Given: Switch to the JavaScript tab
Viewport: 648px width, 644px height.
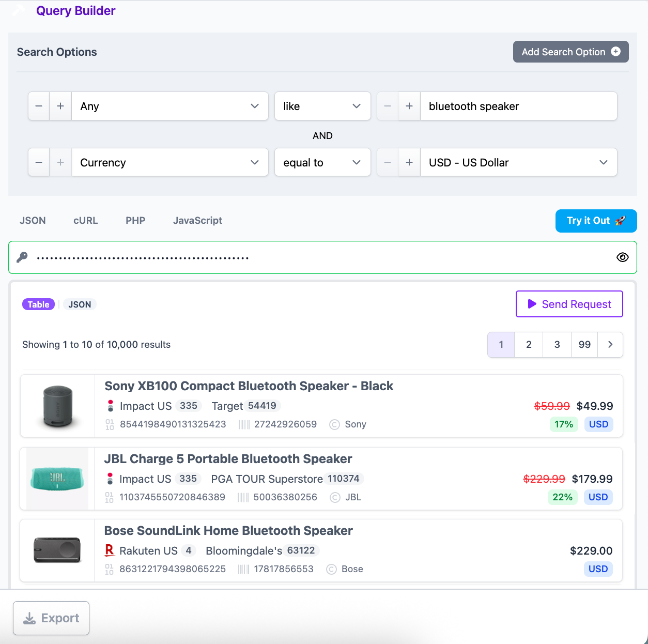Looking at the screenshot, I should (x=197, y=220).
